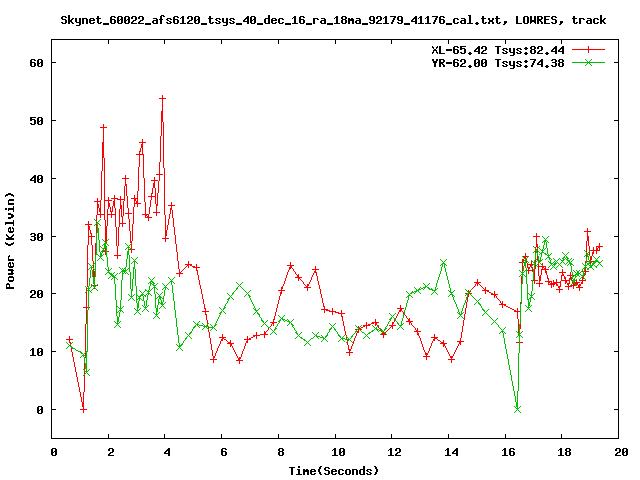Click the plot title with the Skynet filename
The width and height of the screenshot is (640, 480).
333,20
